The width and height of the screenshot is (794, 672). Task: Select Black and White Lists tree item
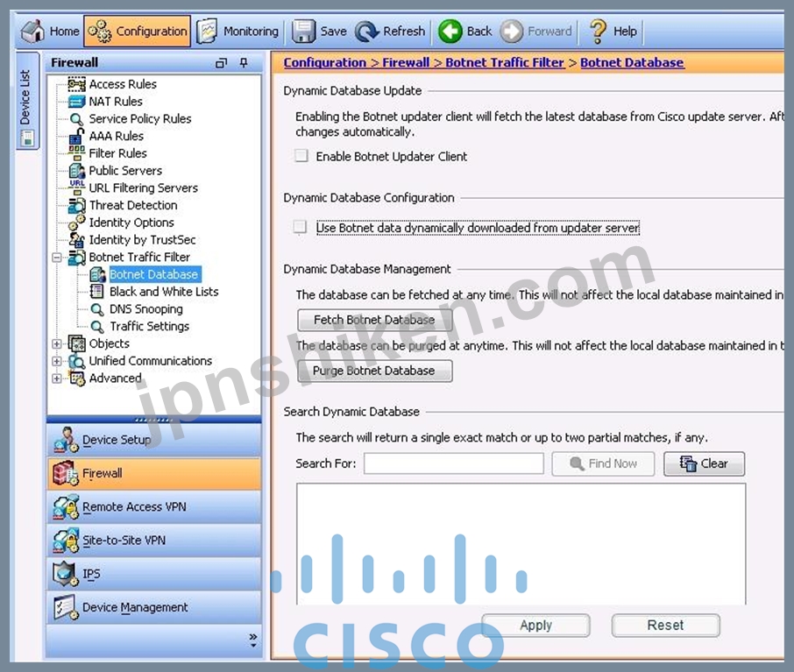[164, 292]
